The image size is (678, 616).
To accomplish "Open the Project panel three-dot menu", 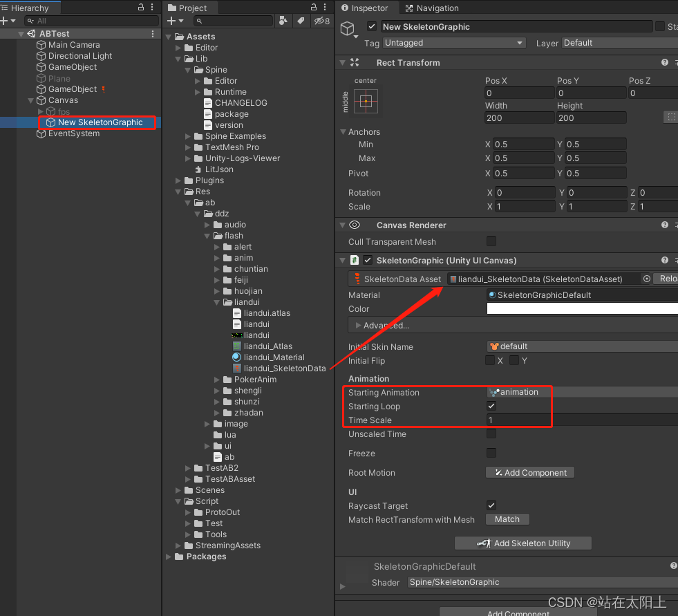I will (x=325, y=8).
